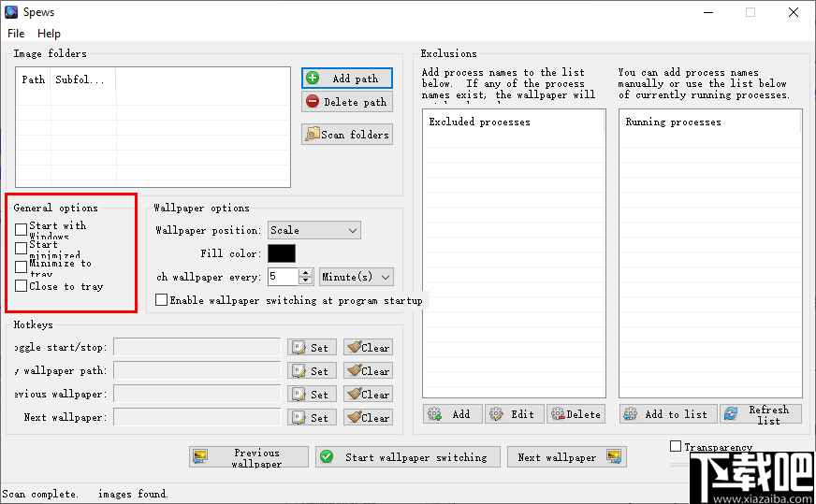Click the Excluded processes column header
The width and height of the screenshot is (816, 504).
tap(513, 122)
